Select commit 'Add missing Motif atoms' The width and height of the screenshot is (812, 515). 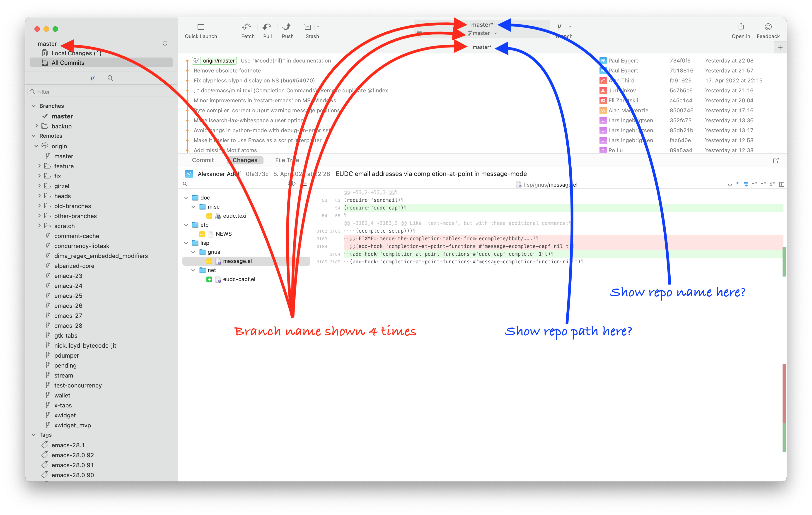(225, 150)
